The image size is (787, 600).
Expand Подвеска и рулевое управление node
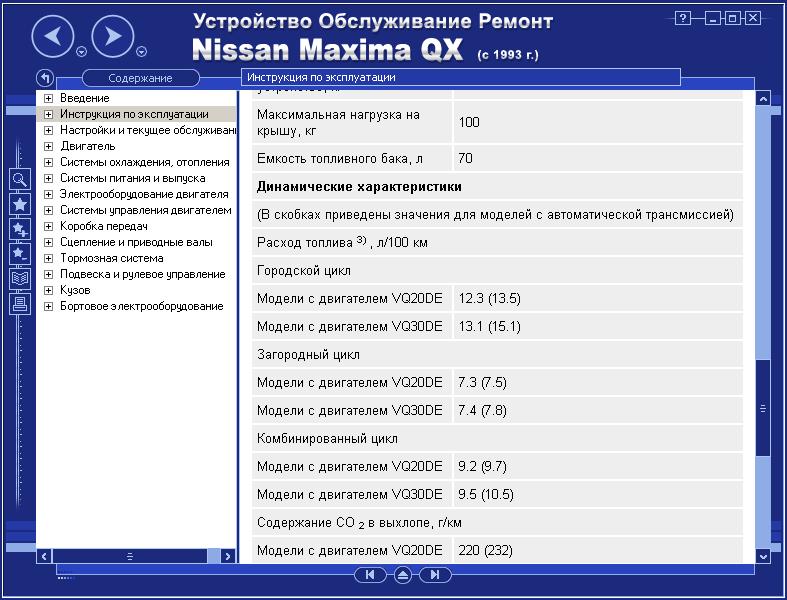pyautogui.click(x=48, y=275)
